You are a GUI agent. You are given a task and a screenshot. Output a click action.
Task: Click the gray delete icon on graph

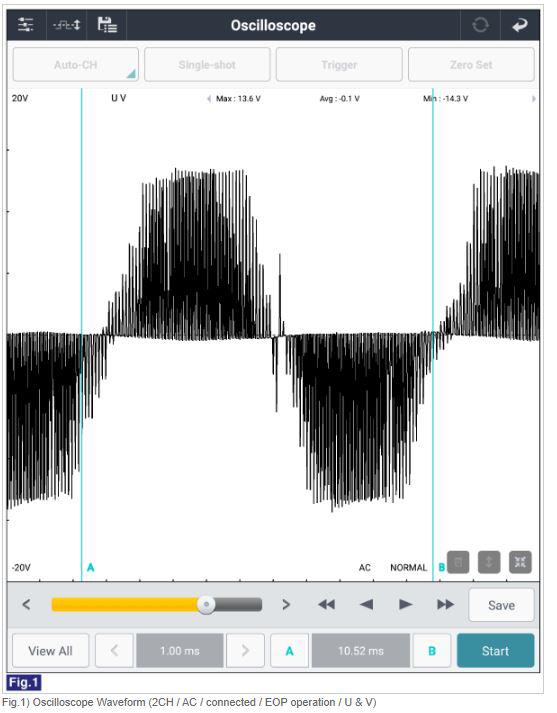tap(458, 562)
